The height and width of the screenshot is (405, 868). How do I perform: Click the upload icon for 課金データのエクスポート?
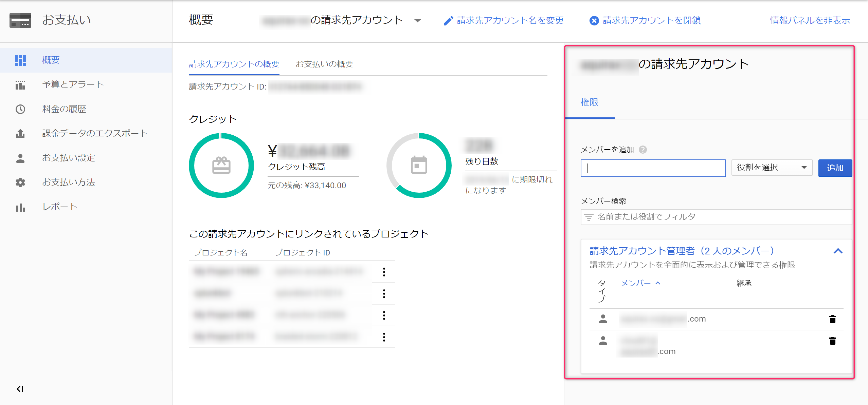pyautogui.click(x=20, y=134)
